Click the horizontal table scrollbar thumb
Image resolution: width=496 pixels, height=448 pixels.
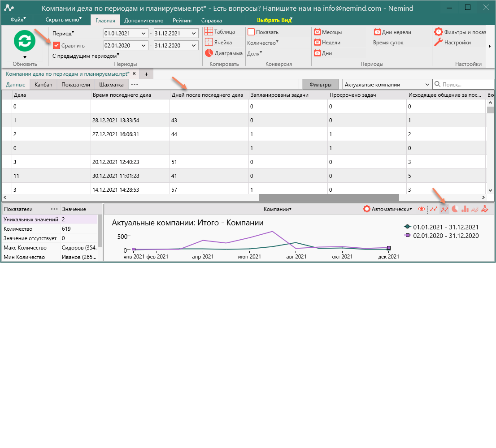329,198
